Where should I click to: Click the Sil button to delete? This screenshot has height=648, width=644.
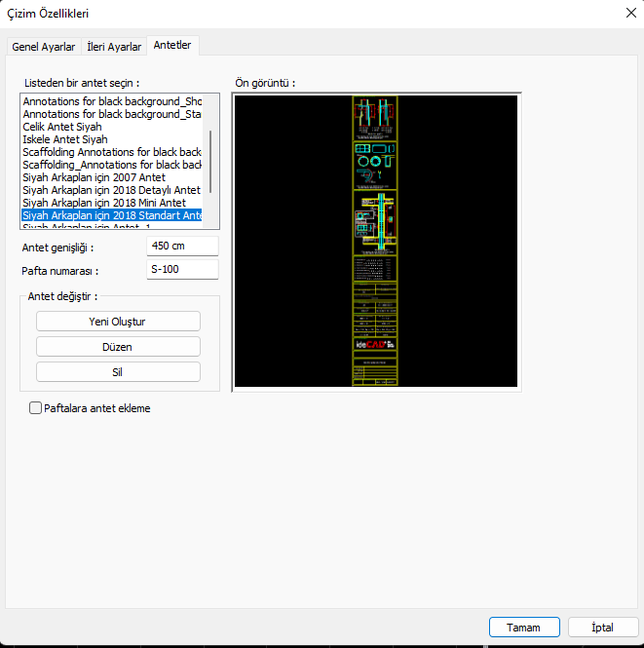coord(118,371)
